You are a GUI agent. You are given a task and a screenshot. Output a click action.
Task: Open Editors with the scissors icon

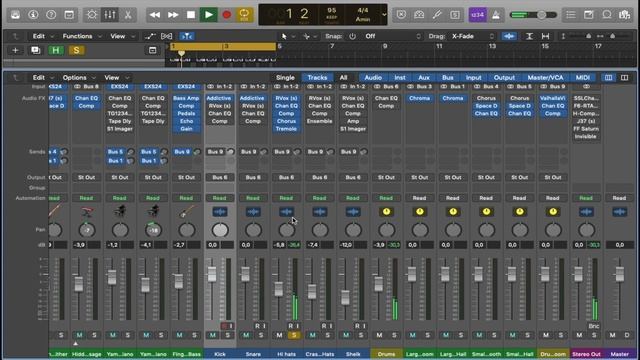[x=128, y=15]
